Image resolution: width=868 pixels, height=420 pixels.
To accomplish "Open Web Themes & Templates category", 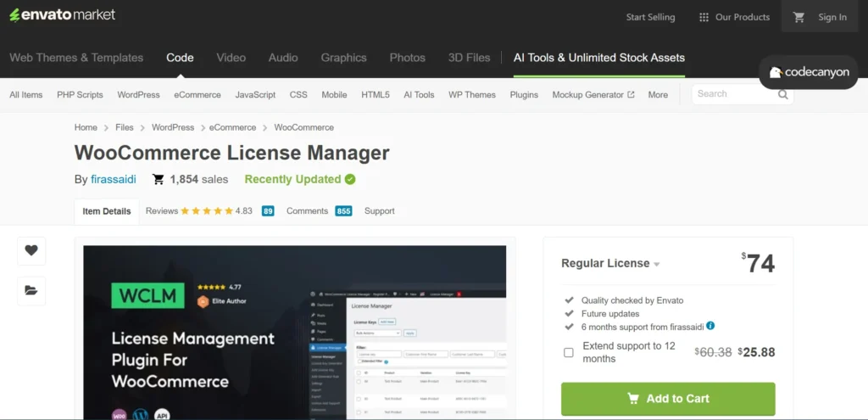I will pos(76,58).
